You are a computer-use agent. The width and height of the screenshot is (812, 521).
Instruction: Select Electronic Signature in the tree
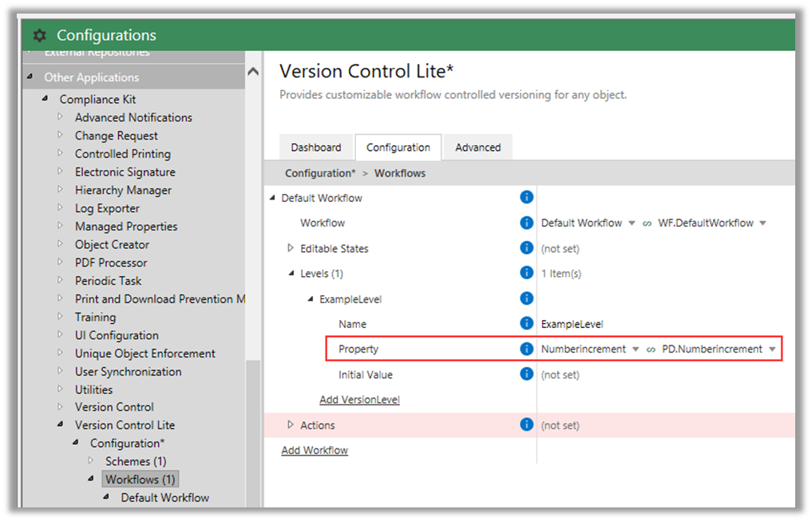click(125, 172)
